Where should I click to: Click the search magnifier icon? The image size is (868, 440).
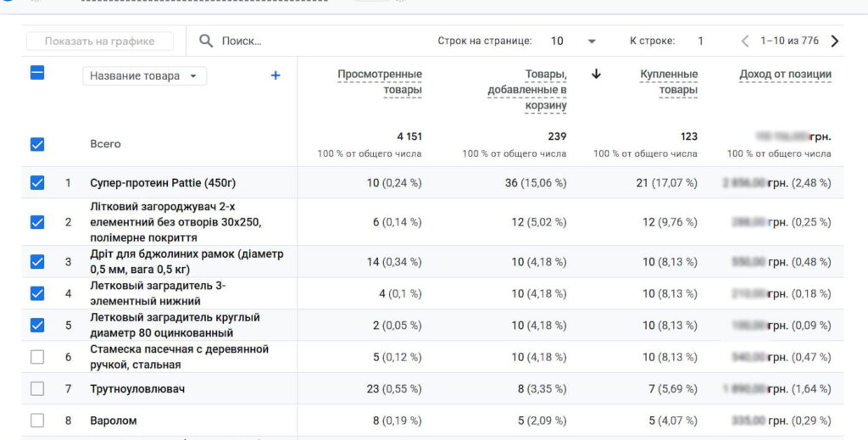[206, 41]
